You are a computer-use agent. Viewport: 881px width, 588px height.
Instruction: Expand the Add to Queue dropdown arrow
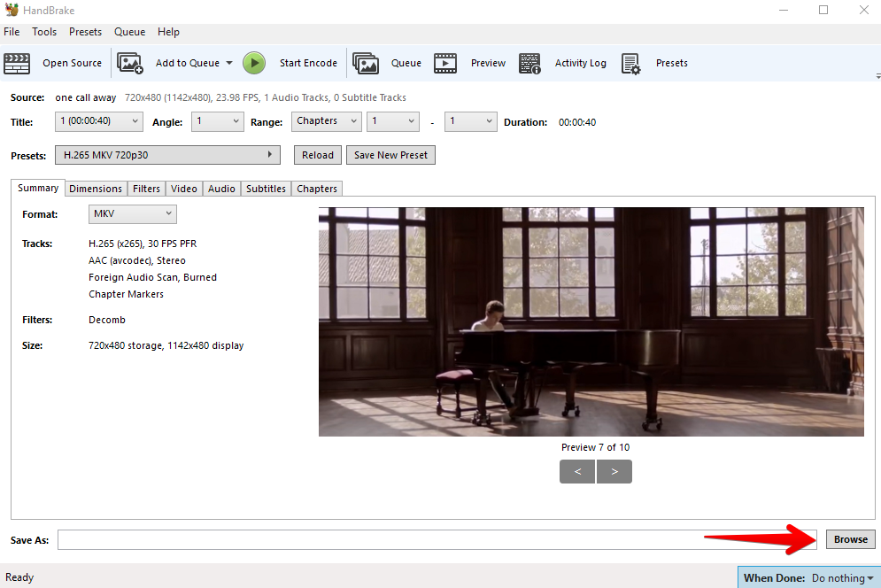(229, 63)
